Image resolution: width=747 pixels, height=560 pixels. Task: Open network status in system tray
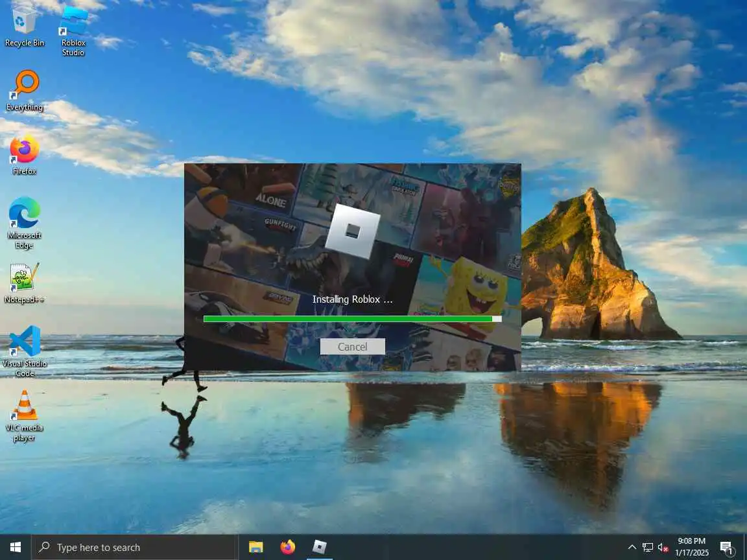(647, 547)
